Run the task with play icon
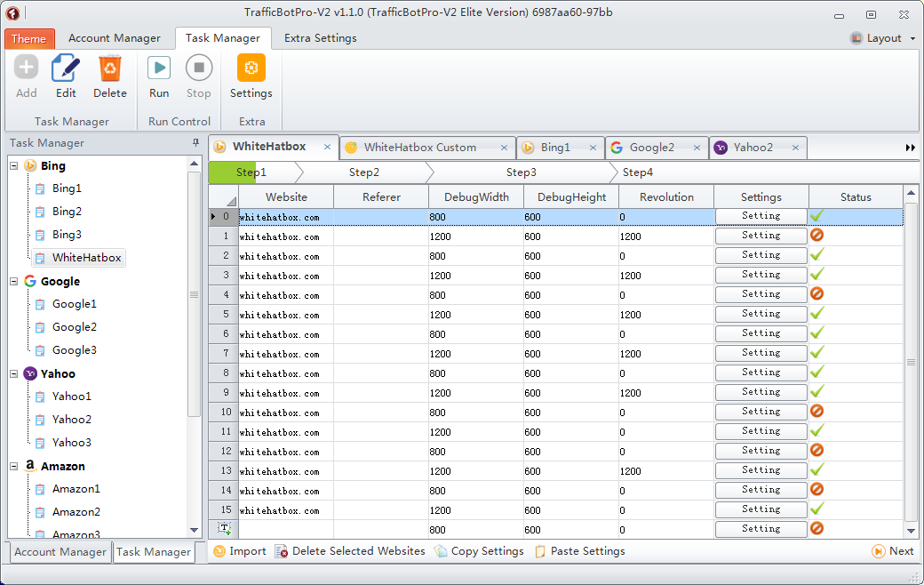Screen dimensions: 924x585 159,68
